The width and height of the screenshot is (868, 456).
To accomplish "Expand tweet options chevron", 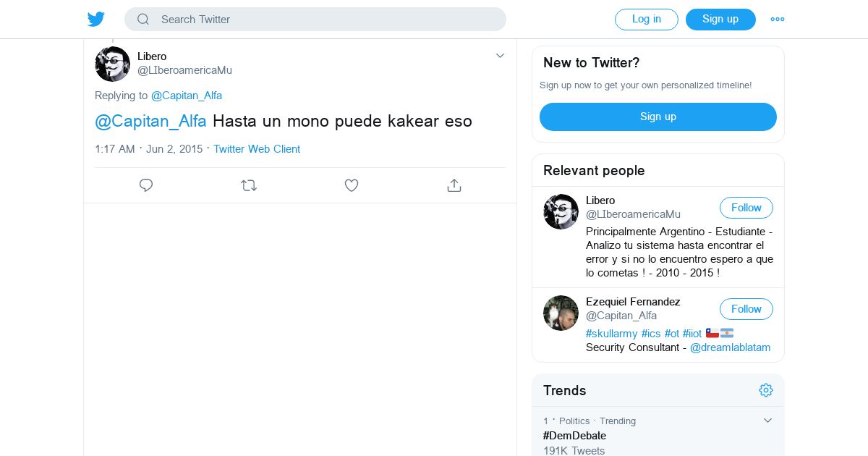I will coord(500,56).
